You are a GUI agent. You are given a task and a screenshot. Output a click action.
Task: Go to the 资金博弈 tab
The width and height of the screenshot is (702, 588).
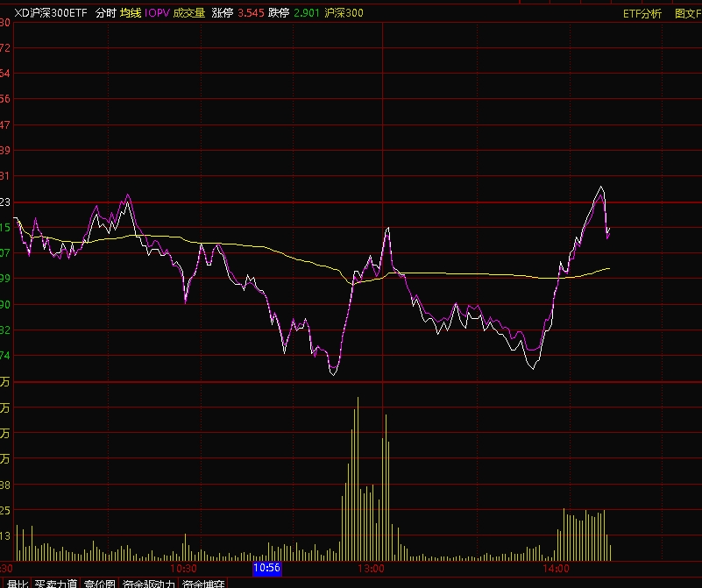tap(203, 584)
